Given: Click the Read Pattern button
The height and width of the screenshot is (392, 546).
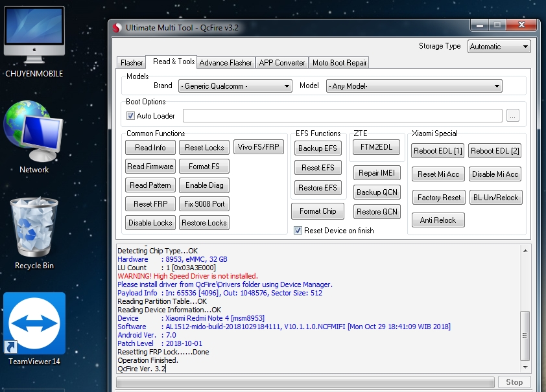Looking at the screenshot, I should pyautogui.click(x=150, y=185).
